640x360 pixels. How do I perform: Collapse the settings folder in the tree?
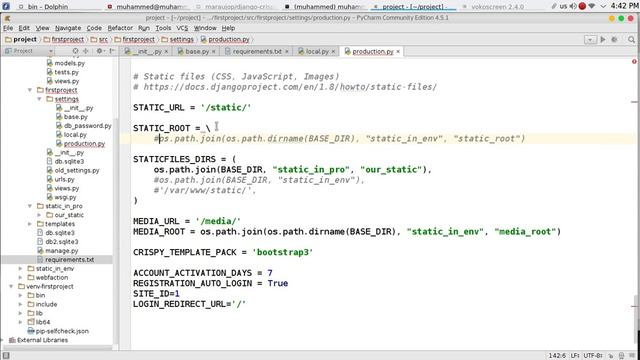point(39,99)
